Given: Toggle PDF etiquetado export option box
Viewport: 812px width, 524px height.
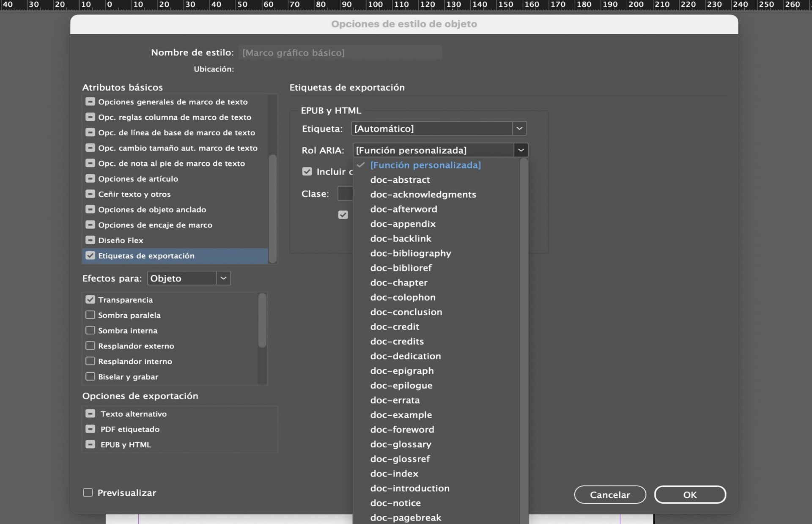Looking at the screenshot, I should (x=90, y=429).
